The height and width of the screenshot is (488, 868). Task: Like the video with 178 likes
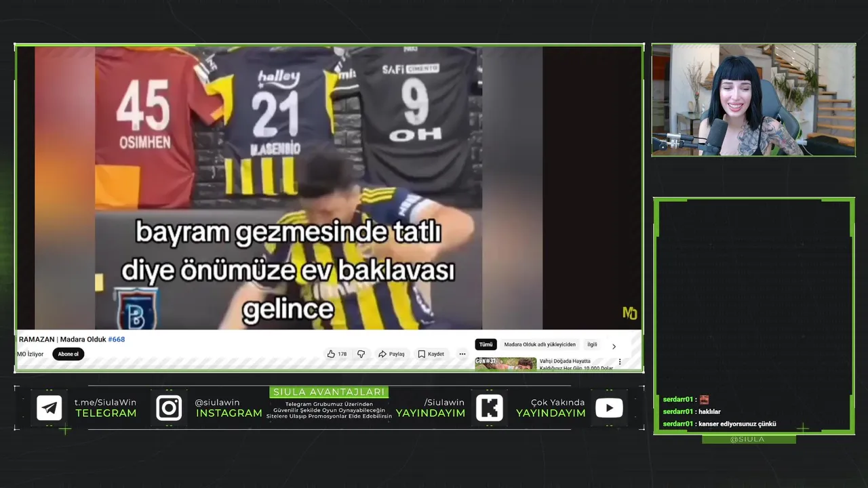tap(337, 354)
